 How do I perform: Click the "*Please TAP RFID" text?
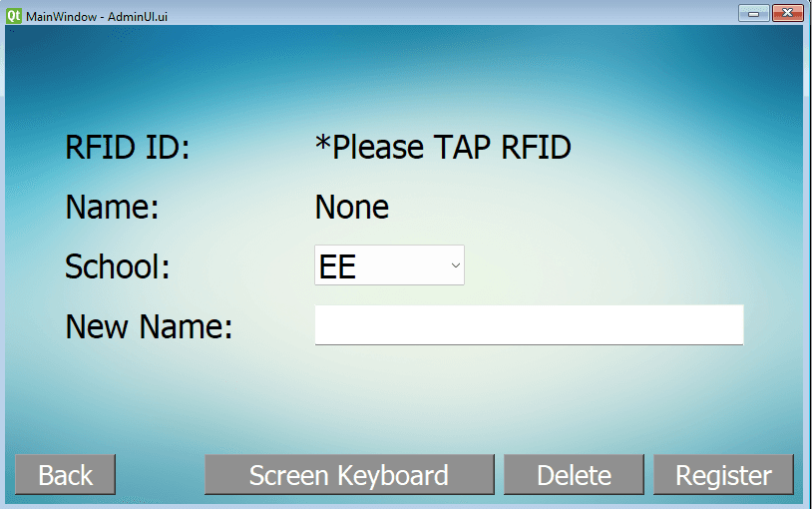point(442,148)
